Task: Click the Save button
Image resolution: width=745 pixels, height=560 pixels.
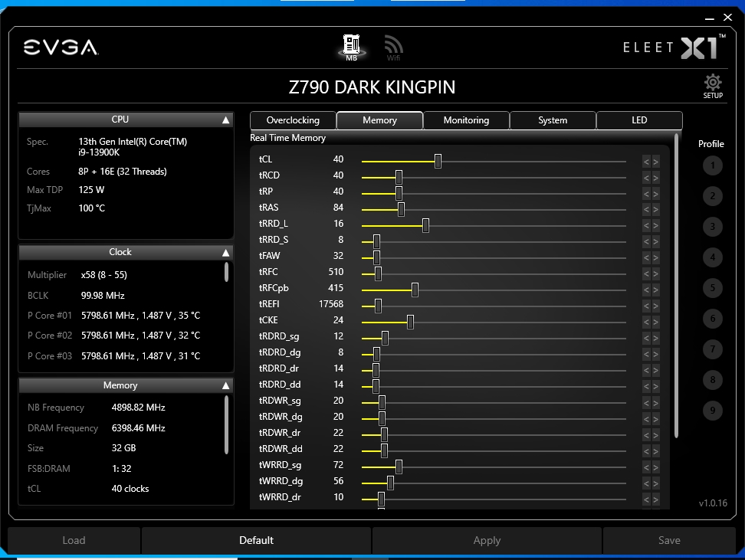Action: click(669, 540)
